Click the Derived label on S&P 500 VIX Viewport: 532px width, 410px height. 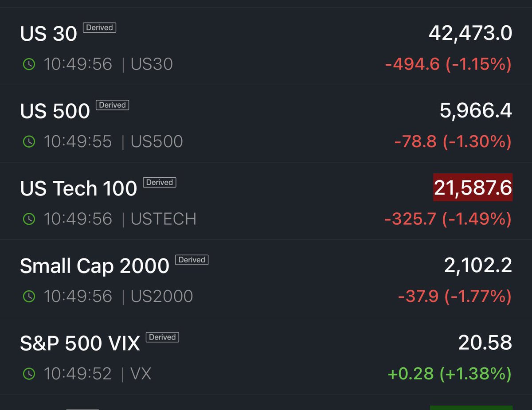[x=162, y=337]
